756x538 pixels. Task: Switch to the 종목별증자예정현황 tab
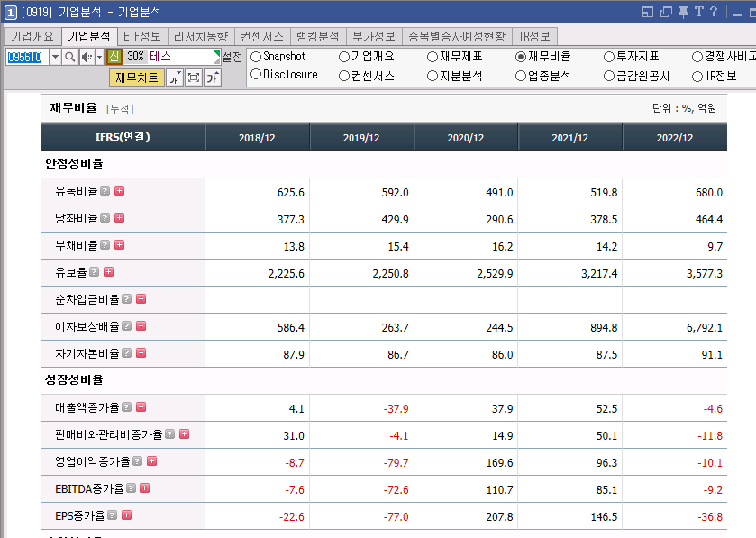click(x=457, y=36)
